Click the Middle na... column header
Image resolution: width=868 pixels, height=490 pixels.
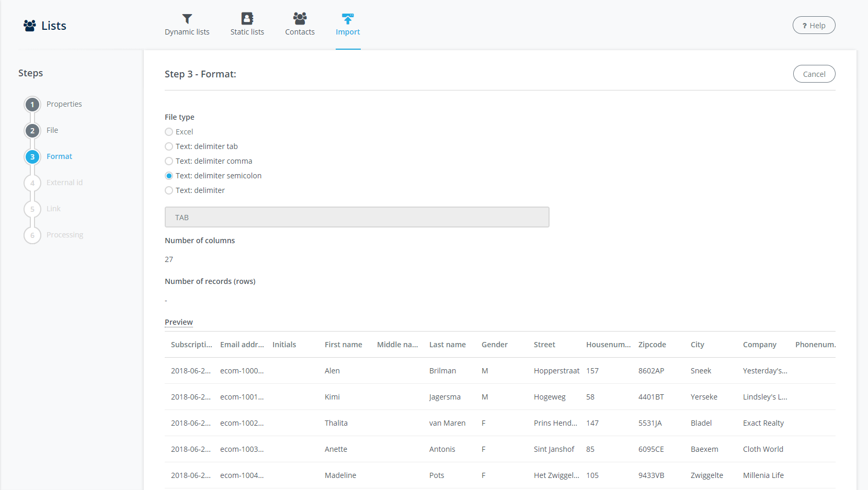[x=397, y=345]
